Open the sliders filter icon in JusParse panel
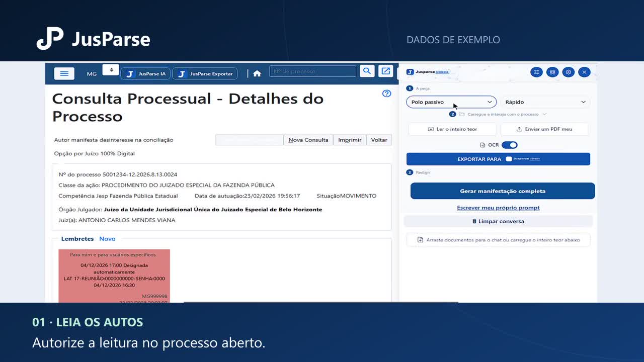The image size is (644, 362). click(x=536, y=72)
